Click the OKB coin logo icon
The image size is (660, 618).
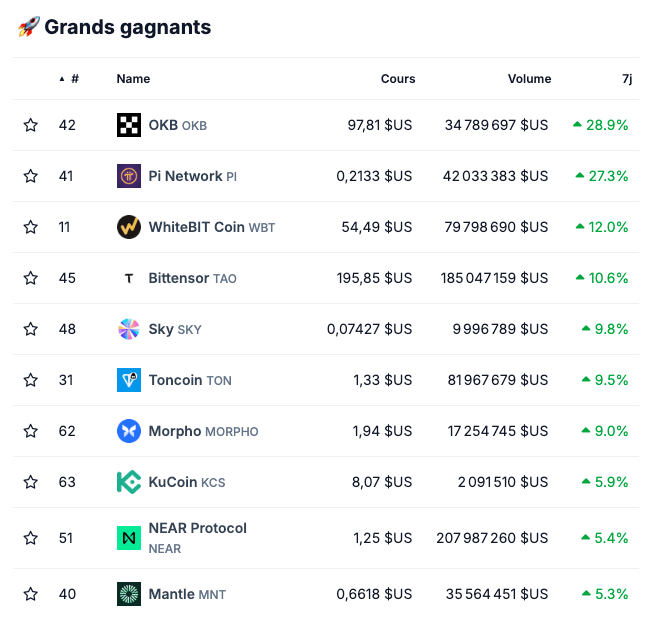tap(129, 125)
